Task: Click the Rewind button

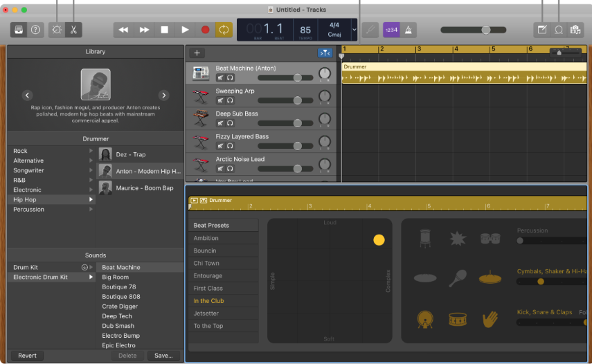Action: [123, 30]
